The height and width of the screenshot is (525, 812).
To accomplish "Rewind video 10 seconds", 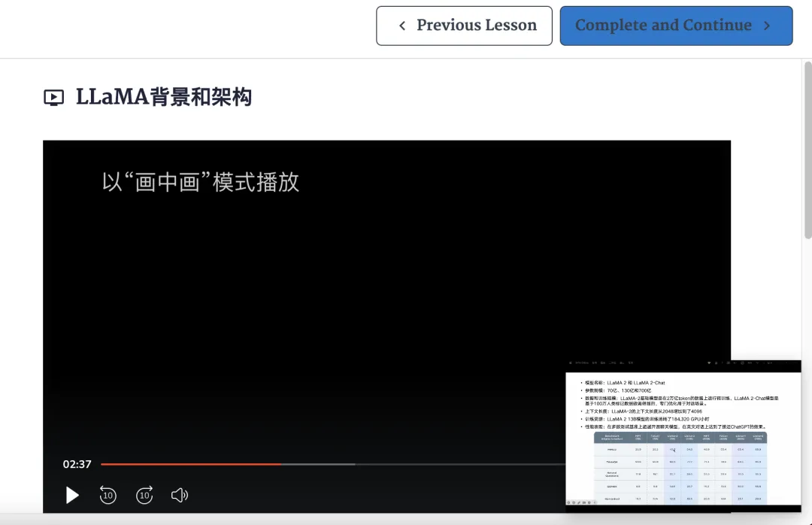I will click(x=108, y=496).
